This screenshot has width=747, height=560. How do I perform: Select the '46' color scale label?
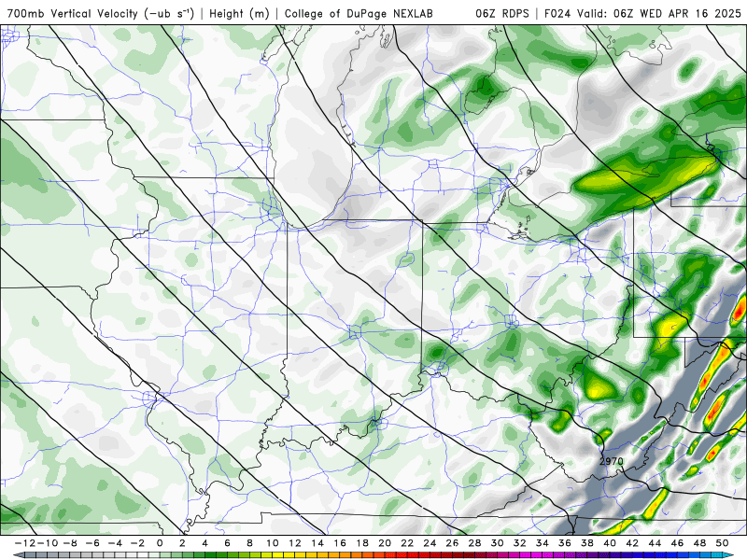point(677,543)
